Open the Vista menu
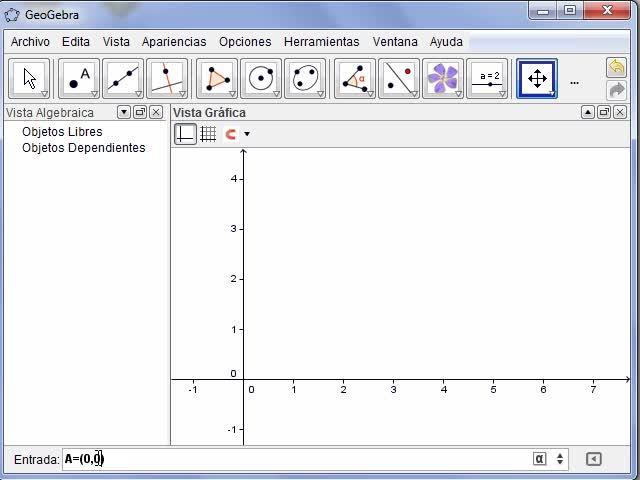Viewport: 640px width, 480px height. coord(116,42)
